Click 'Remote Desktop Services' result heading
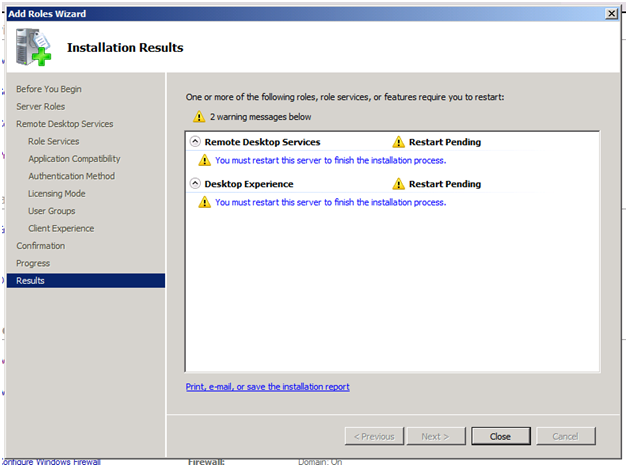This screenshot has width=628, height=467. (262, 142)
